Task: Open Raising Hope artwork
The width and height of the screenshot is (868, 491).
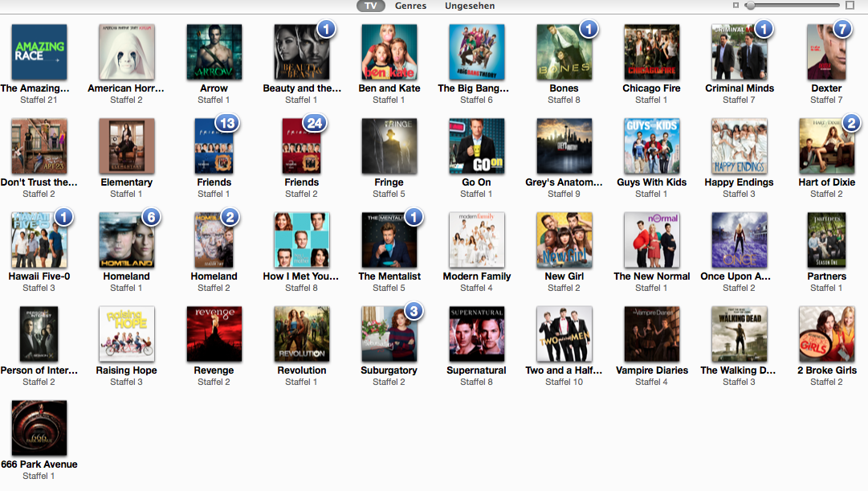Action: click(x=126, y=334)
